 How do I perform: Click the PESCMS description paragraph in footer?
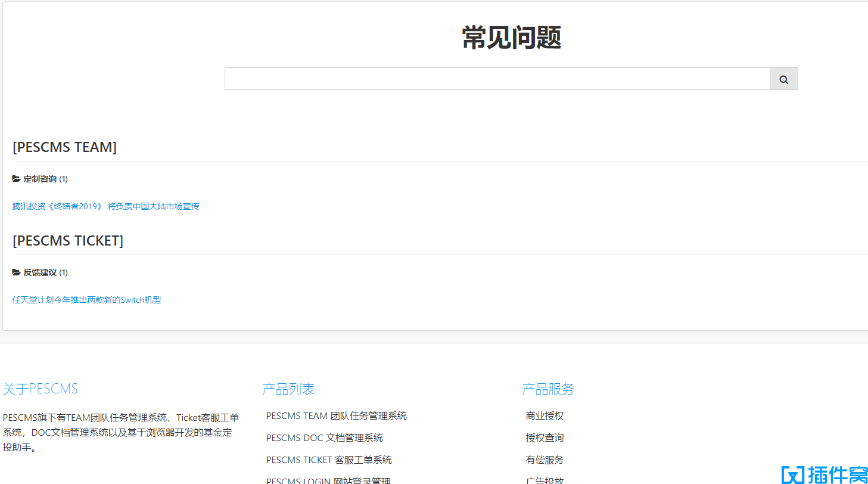121,432
